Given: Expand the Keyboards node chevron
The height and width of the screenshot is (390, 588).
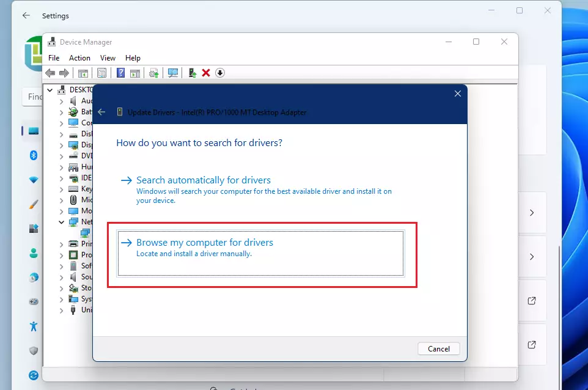Looking at the screenshot, I should (x=62, y=189).
